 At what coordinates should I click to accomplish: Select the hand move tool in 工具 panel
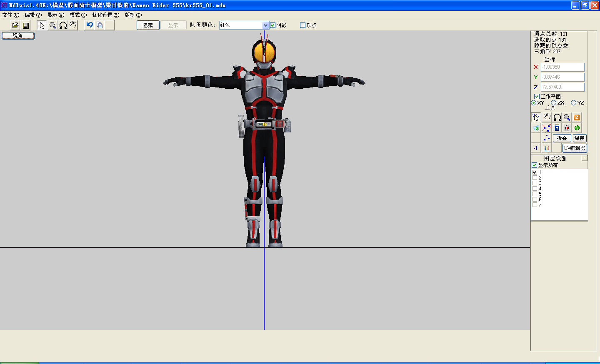(547, 117)
